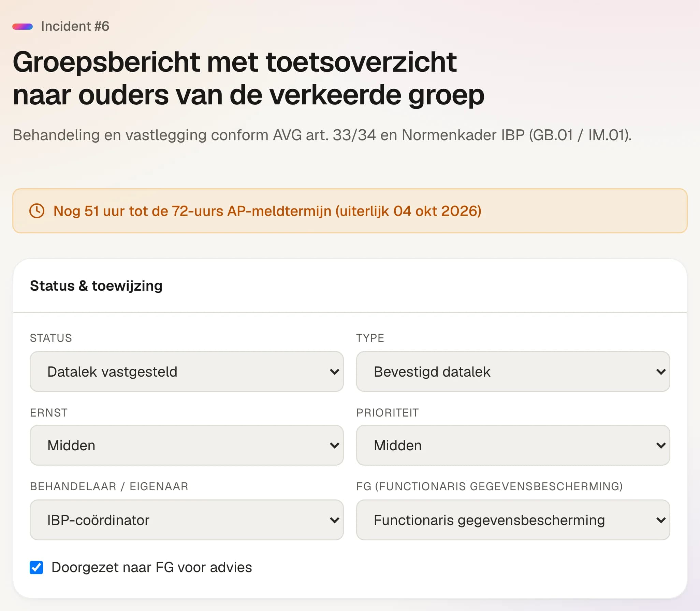Click the Groepsbericht met toetsoverzicht title
700x611 pixels.
click(248, 78)
